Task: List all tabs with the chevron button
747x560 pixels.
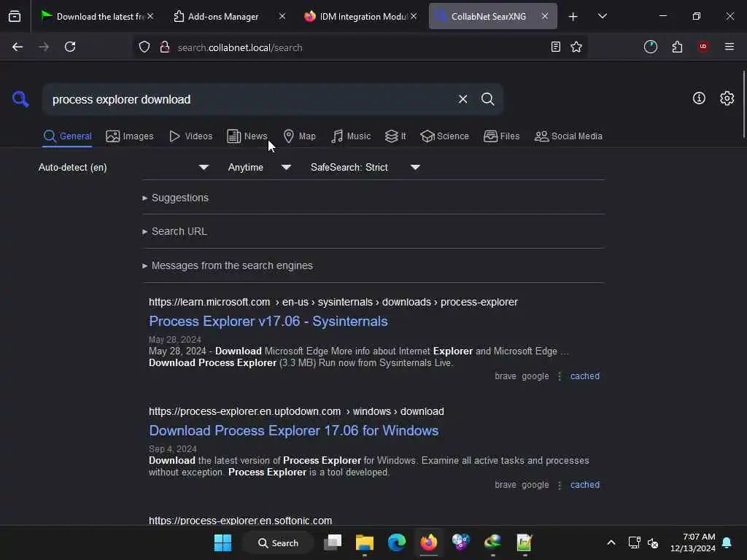Action: (x=602, y=16)
